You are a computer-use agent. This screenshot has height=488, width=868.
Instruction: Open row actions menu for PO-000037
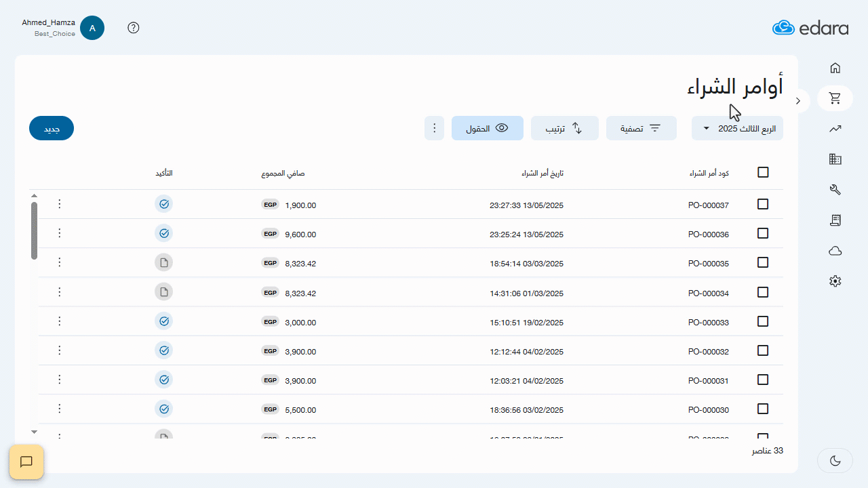(59, 204)
